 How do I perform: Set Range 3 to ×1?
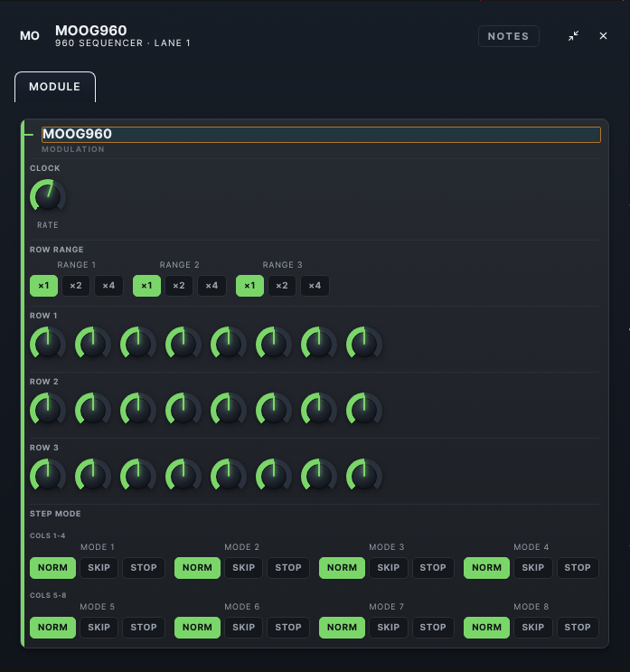249,286
